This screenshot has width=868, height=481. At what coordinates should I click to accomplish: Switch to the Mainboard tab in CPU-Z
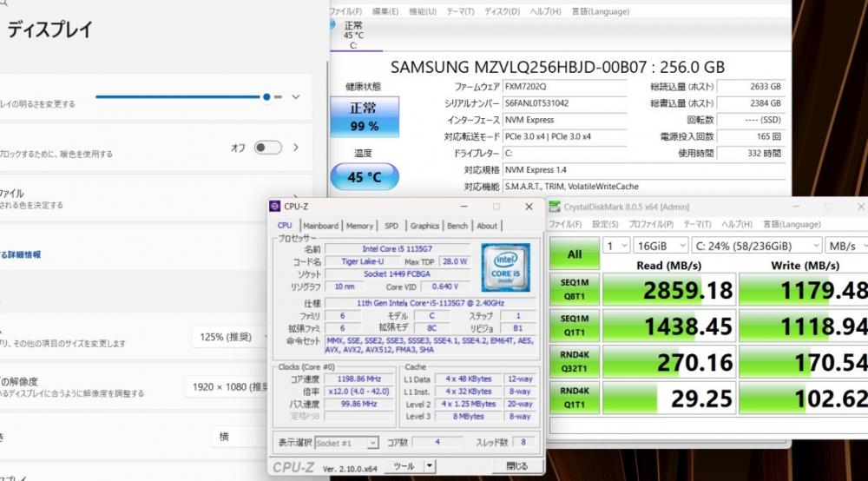(x=320, y=226)
